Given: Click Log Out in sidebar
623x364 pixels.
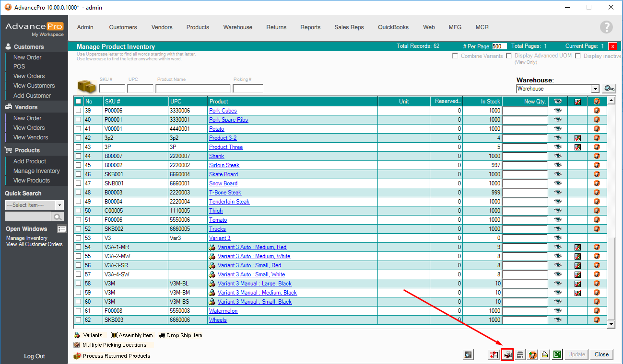Looking at the screenshot, I should point(35,356).
